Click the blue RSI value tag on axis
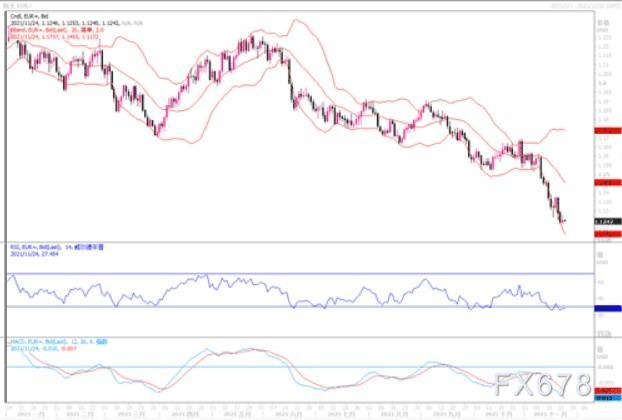 pyautogui.click(x=608, y=308)
